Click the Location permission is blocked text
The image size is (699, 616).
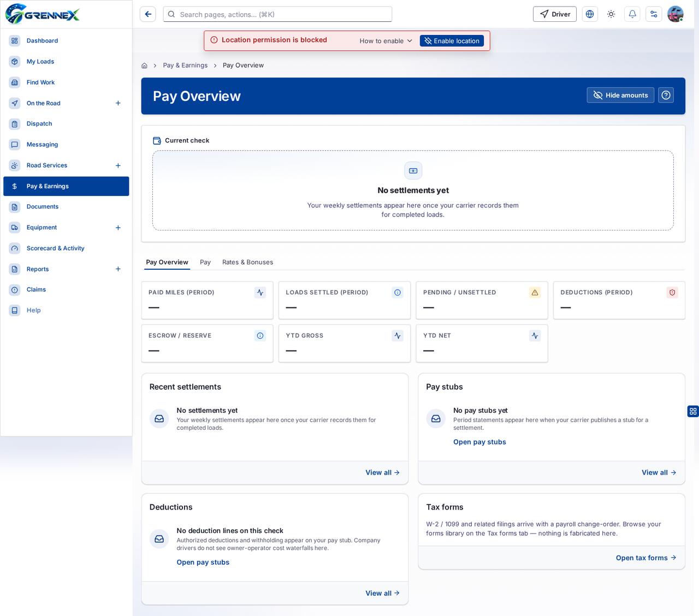pos(274,40)
